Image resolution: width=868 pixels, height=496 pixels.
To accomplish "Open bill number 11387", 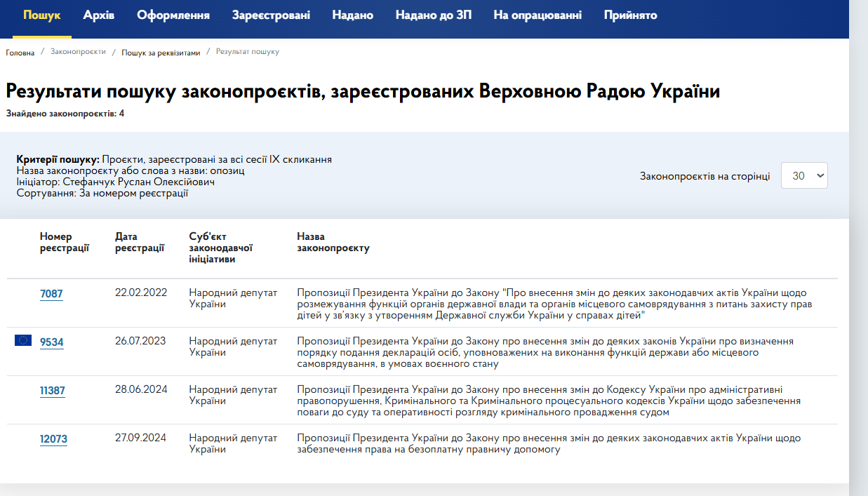I will point(53,391).
